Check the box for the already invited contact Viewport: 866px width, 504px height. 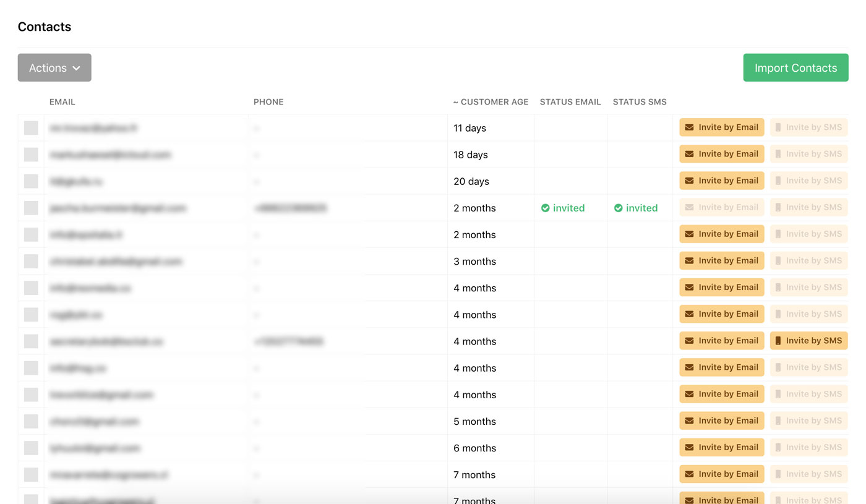pos(31,208)
